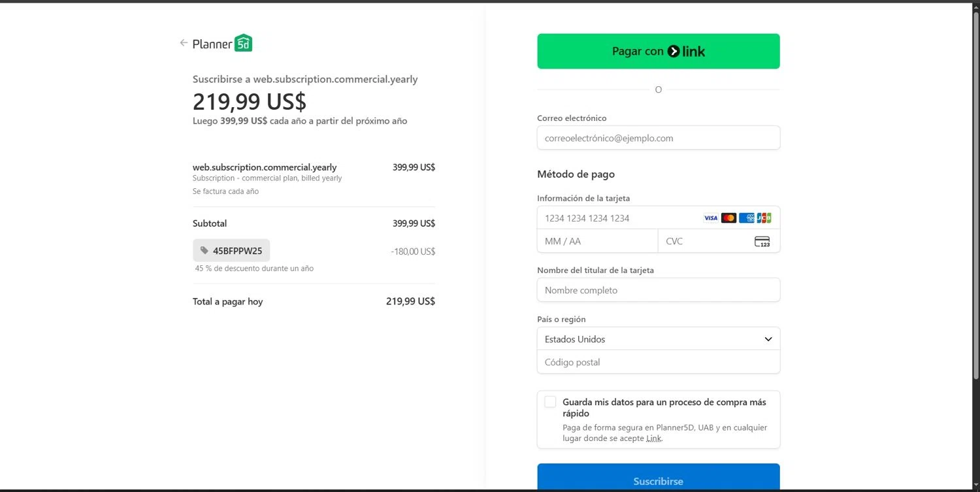Screen dimensions: 980x492
Task: Click the CVC input field
Action: pos(719,241)
